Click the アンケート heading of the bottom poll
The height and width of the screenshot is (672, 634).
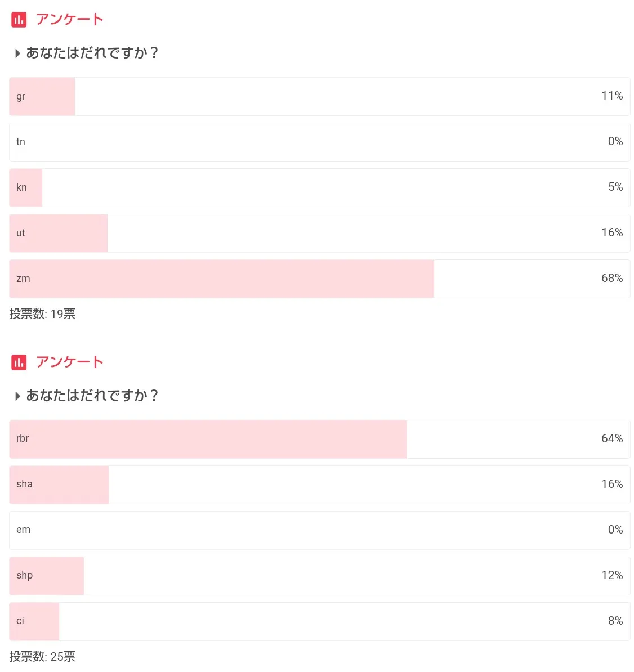point(69,362)
